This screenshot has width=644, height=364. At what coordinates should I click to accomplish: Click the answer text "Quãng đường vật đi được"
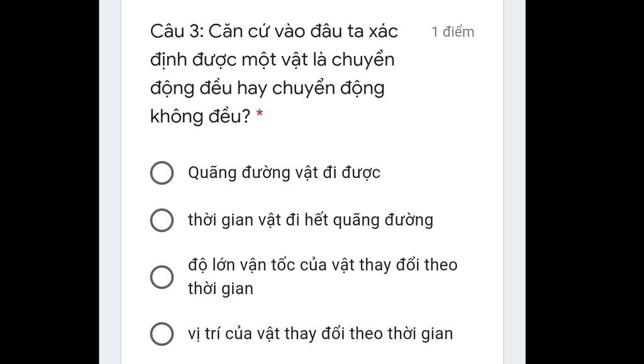(284, 173)
